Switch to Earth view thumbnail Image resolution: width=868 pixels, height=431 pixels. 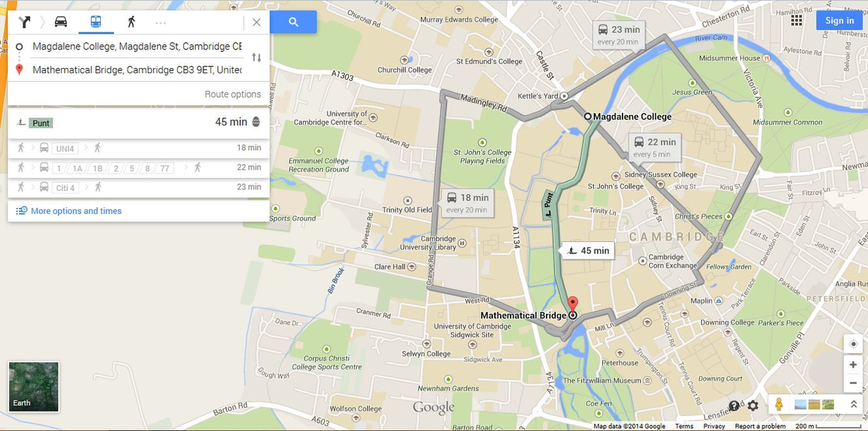(x=33, y=387)
